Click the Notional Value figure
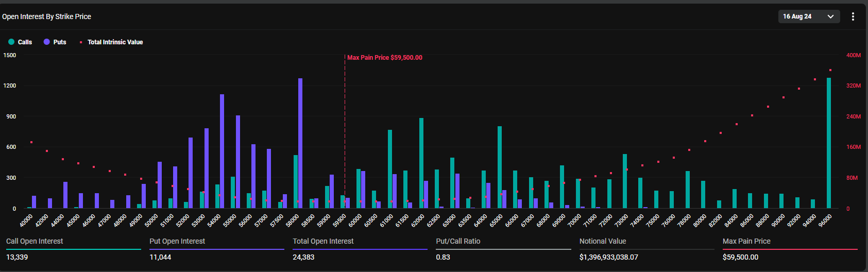 click(608, 257)
